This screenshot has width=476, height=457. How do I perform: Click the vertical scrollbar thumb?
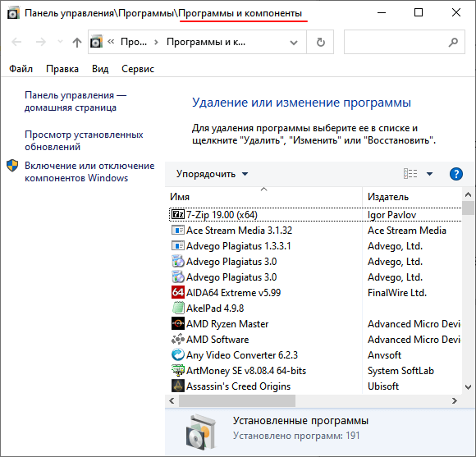click(x=468, y=208)
